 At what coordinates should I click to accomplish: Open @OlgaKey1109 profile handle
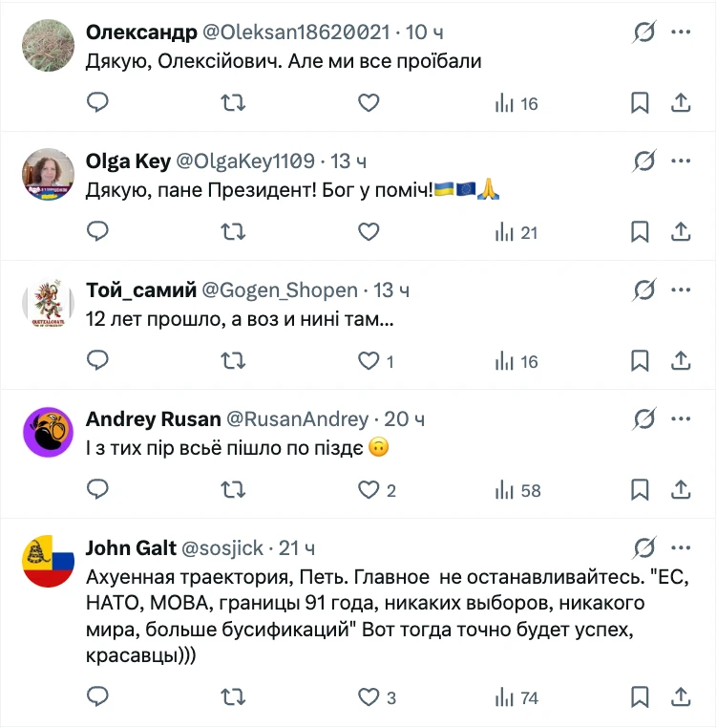tap(245, 161)
